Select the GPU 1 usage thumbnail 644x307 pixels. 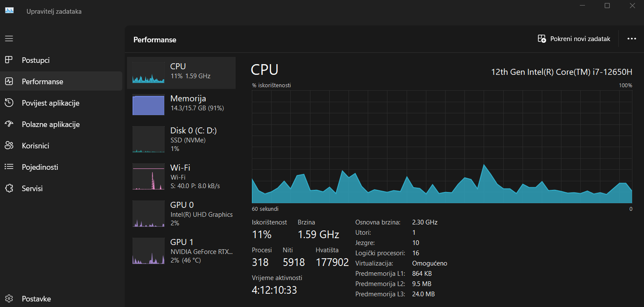click(148, 251)
